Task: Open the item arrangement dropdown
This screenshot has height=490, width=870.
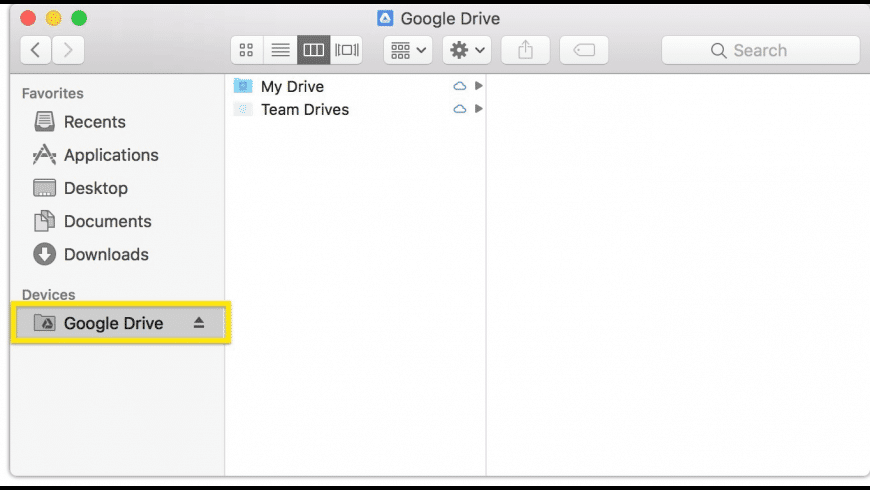Action: [408, 50]
